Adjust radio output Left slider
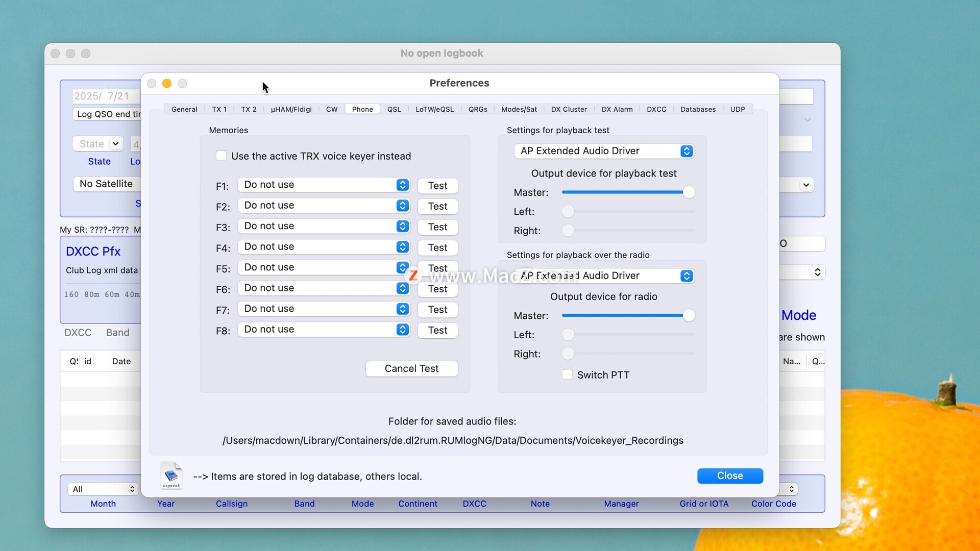The height and width of the screenshot is (551, 980). tap(628, 335)
